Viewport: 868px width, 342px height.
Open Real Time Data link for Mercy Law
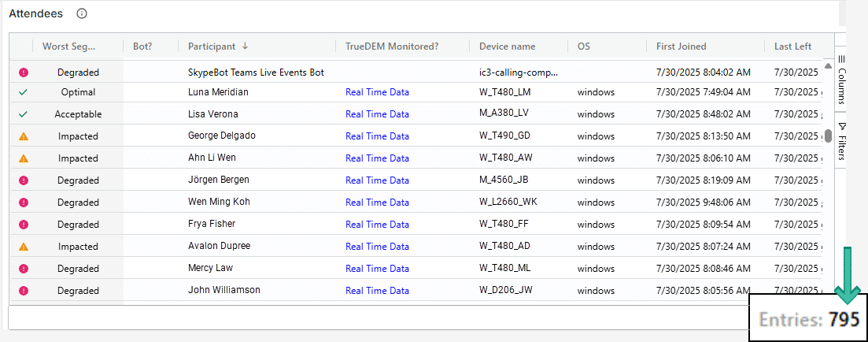coord(377,269)
